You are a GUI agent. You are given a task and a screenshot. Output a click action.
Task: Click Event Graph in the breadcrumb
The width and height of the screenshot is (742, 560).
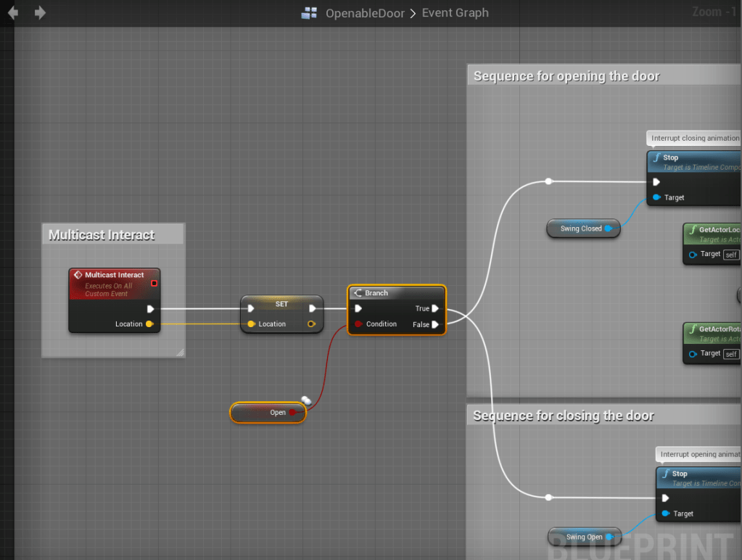[455, 13]
